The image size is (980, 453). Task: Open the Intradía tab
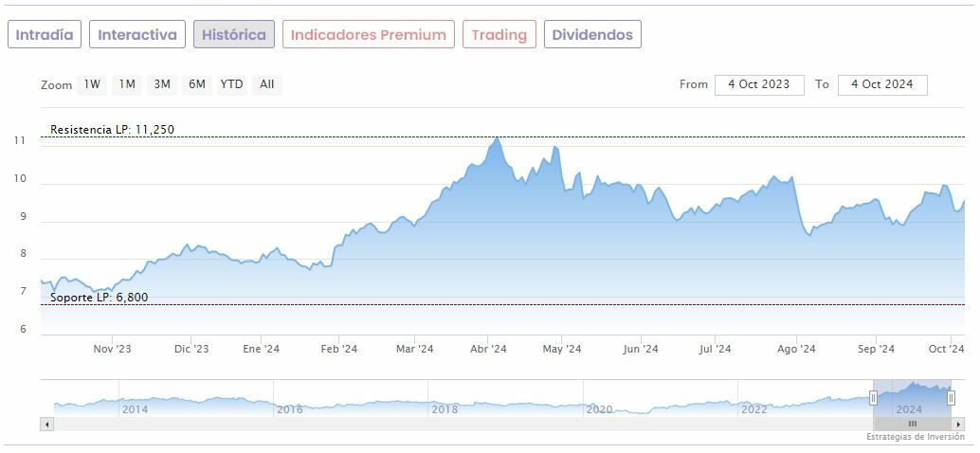point(45,35)
